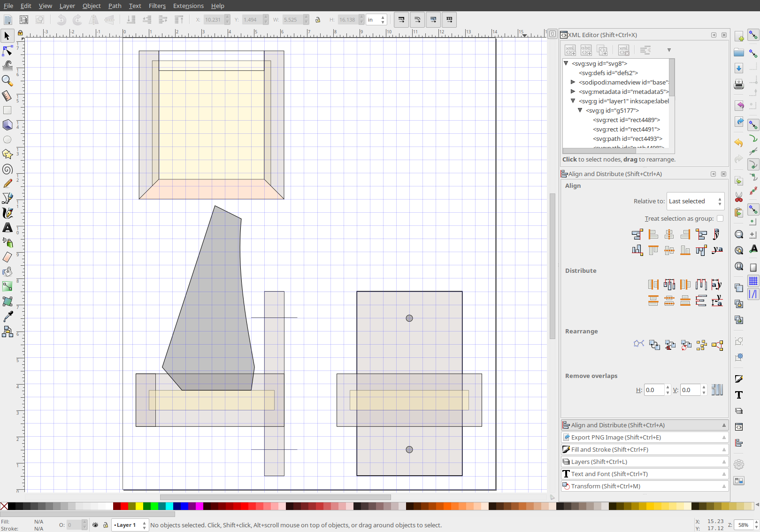Select the Calligraphy pen tool
The height and width of the screenshot is (532, 760).
coord(8,213)
